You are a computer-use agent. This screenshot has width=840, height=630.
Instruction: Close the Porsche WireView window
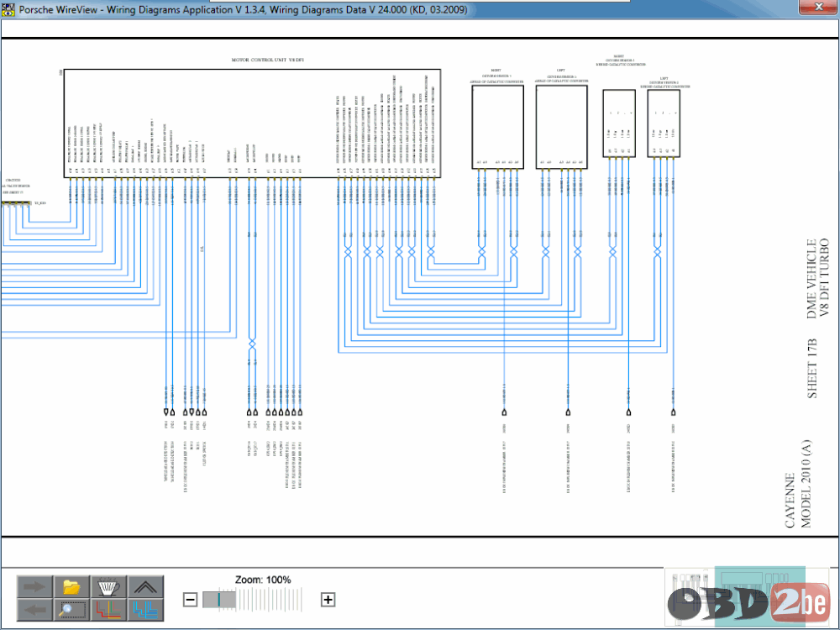(x=818, y=7)
